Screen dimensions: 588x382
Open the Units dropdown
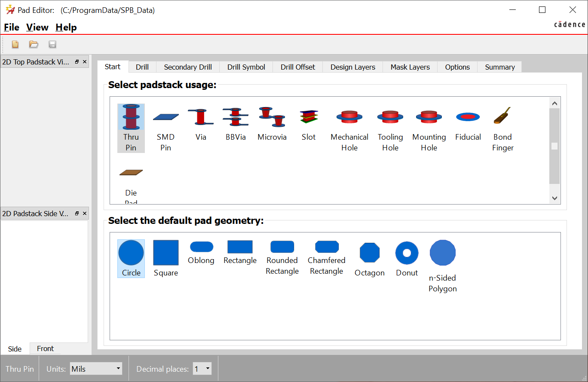96,369
